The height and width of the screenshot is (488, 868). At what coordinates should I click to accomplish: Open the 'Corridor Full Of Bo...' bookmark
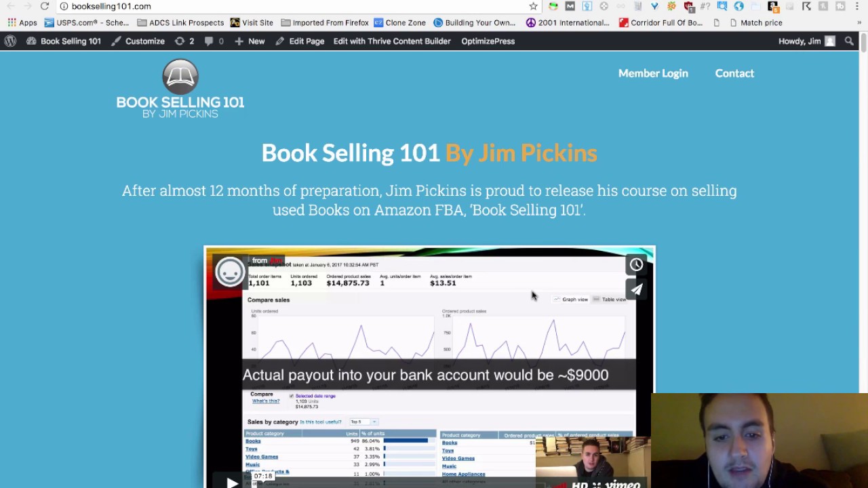[x=660, y=22]
